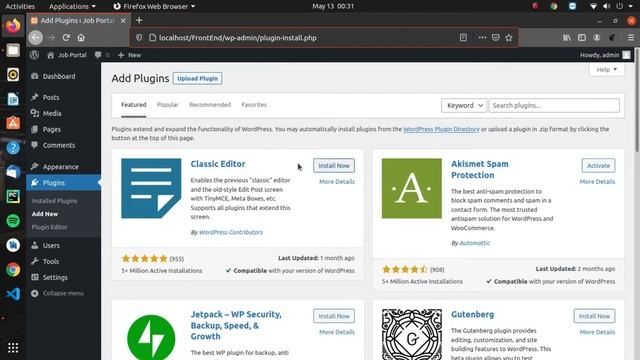Open More Details for Akismet
This screenshot has width=640, height=360.
click(597, 182)
